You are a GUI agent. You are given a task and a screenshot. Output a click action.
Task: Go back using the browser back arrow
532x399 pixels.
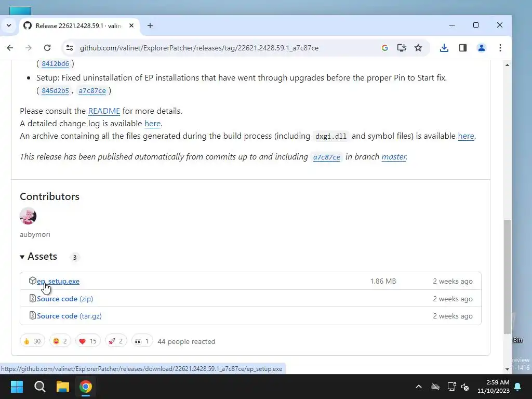click(10, 48)
